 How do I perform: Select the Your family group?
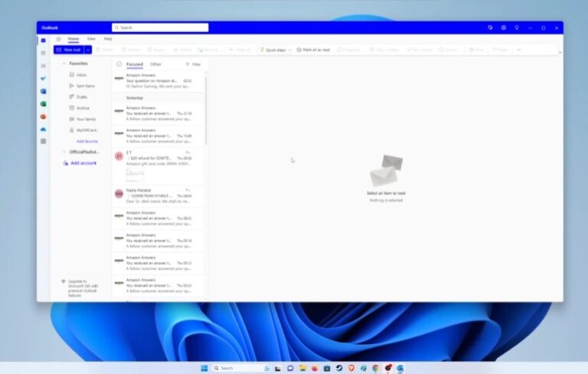(x=83, y=119)
